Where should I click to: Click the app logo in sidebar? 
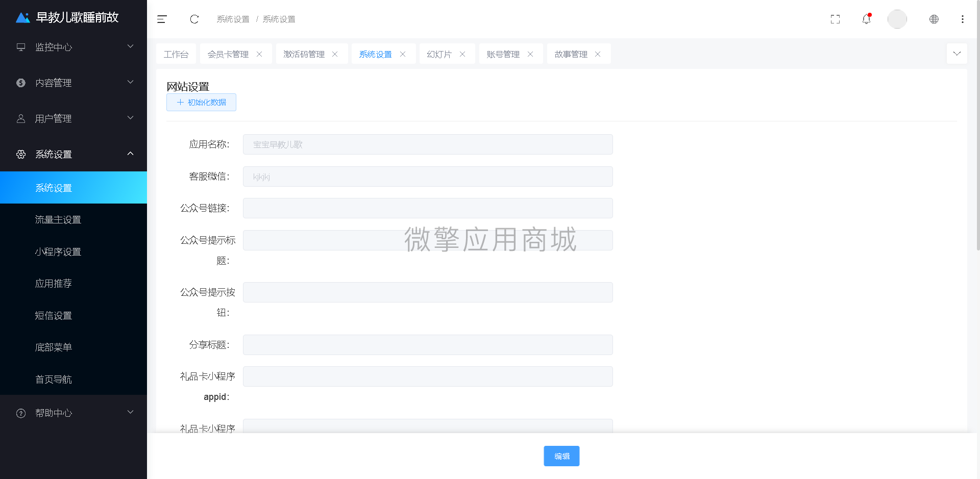[23, 18]
